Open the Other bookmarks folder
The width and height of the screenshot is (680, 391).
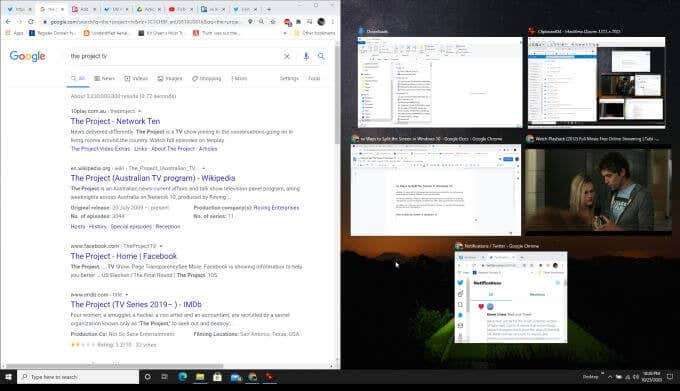314,33
